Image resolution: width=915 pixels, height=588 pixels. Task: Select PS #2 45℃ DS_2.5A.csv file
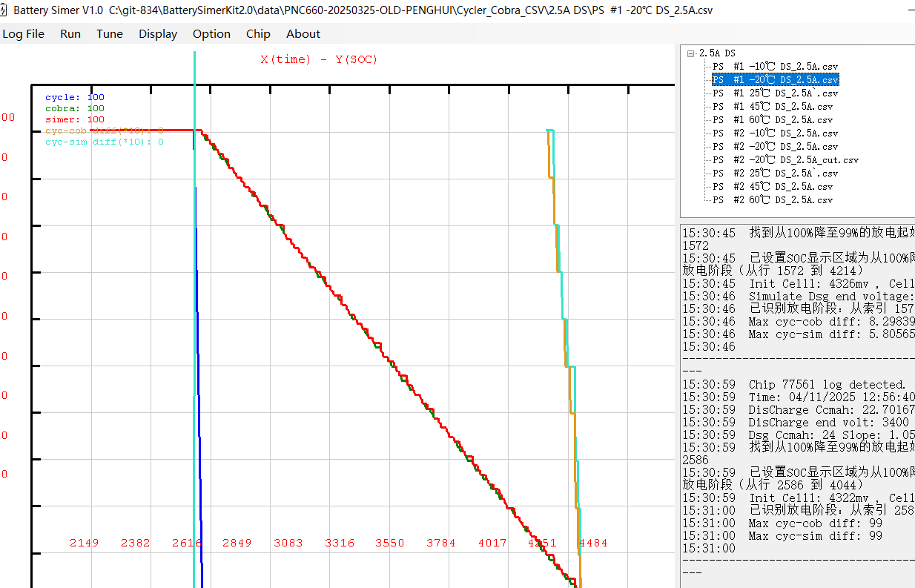coord(773,187)
